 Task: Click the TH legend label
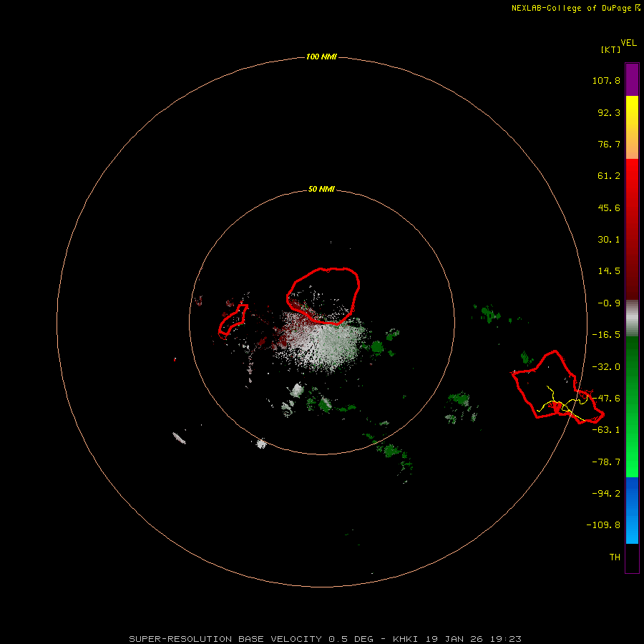point(615,557)
